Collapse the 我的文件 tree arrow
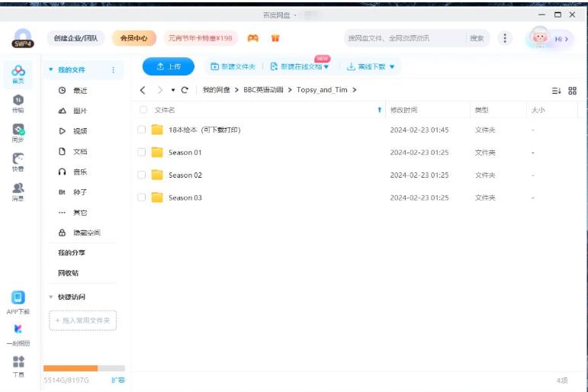The height and width of the screenshot is (392, 588). (51, 69)
